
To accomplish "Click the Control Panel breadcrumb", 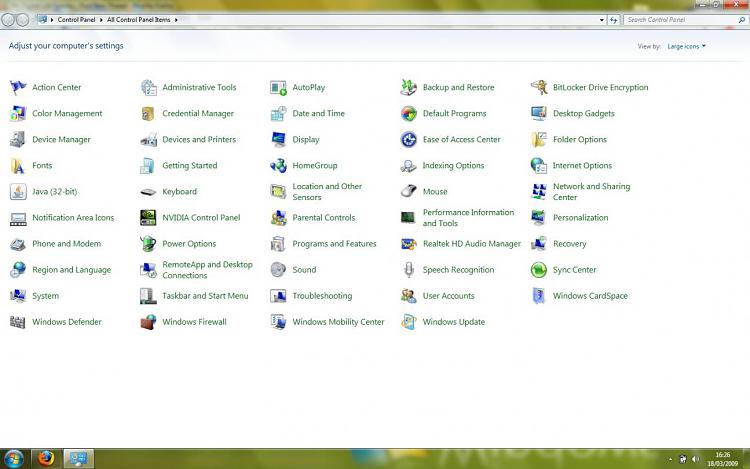I will pos(76,20).
